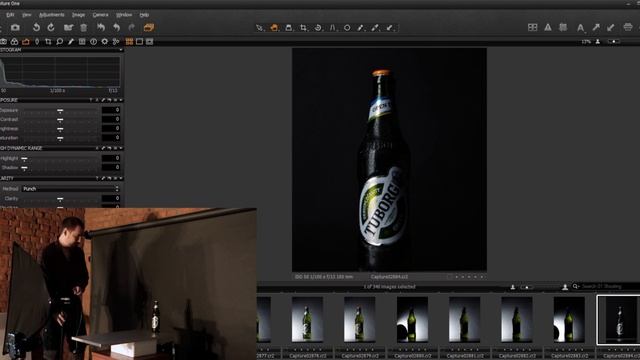Open the Metadata info tool tab
The image size is (640, 360).
(x=93, y=42)
